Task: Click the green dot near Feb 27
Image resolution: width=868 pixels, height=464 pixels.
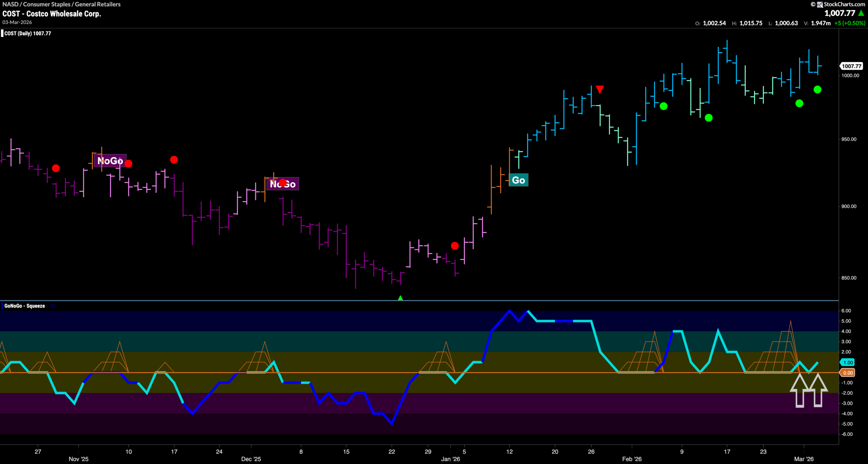Action: [799, 103]
